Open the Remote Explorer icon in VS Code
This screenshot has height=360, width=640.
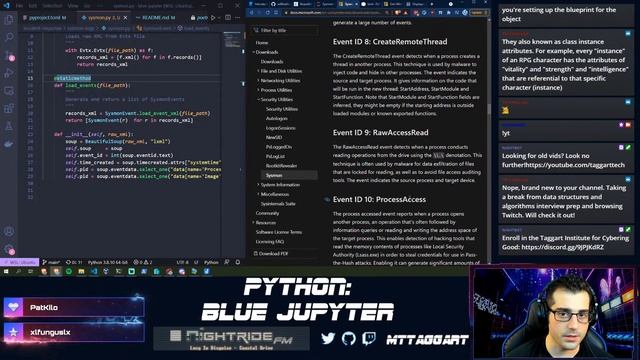point(9,91)
